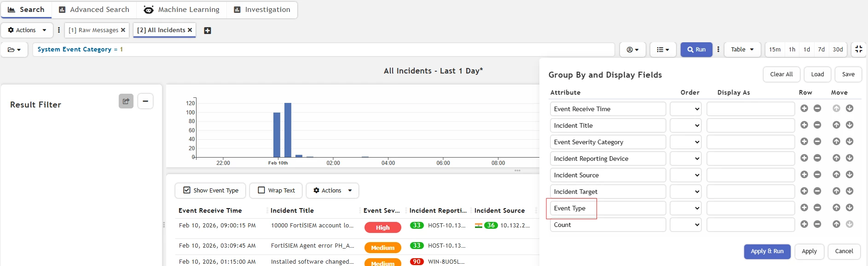868x266 pixels.
Task: Move Incident Target row down
Action: point(850,191)
